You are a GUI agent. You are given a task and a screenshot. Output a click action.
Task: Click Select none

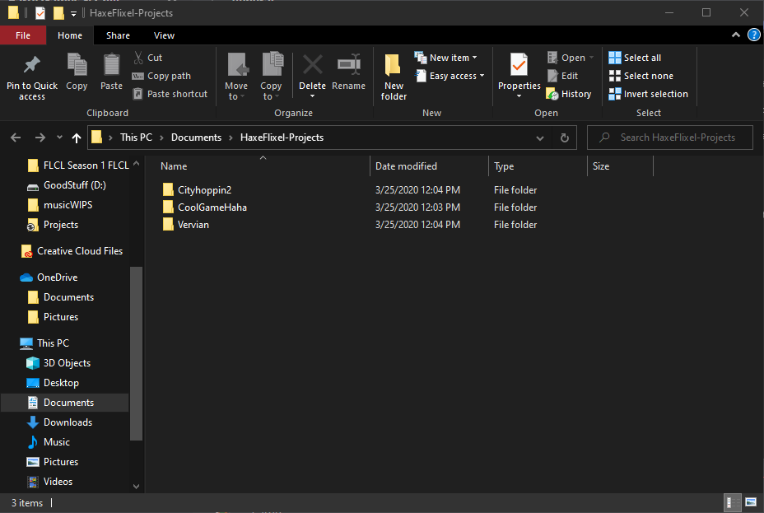(641, 76)
